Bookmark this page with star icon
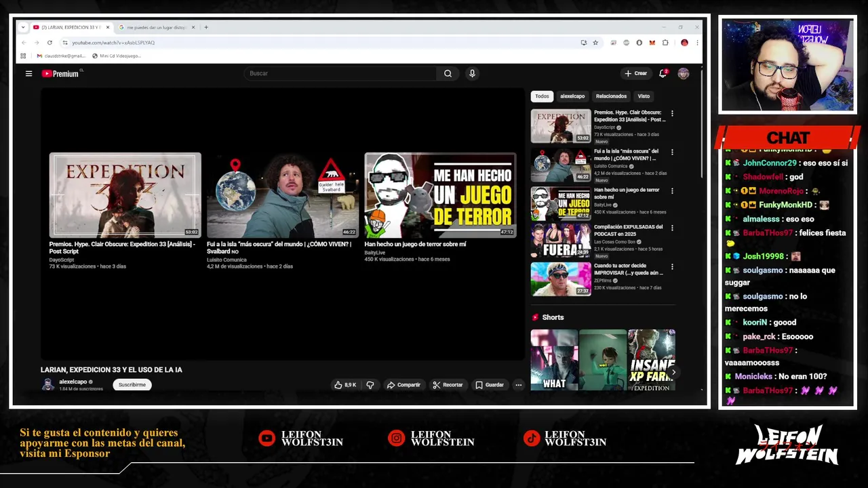This screenshot has height=488, width=868. (x=595, y=43)
